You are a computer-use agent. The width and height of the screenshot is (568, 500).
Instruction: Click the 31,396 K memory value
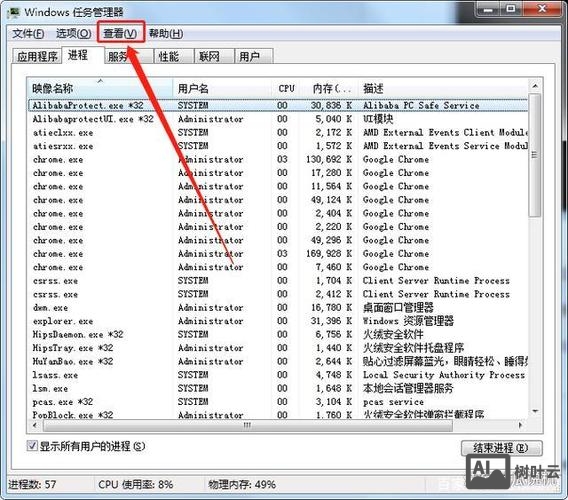pyautogui.click(x=331, y=321)
